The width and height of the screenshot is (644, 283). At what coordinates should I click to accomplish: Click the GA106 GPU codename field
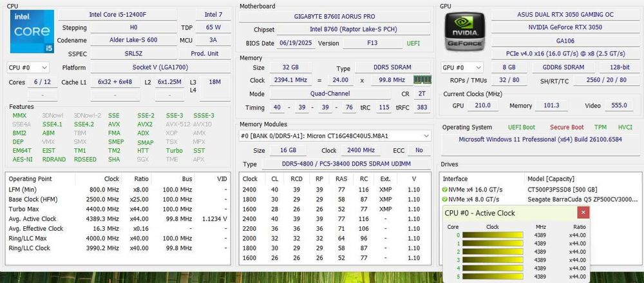pyautogui.click(x=565, y=41)
